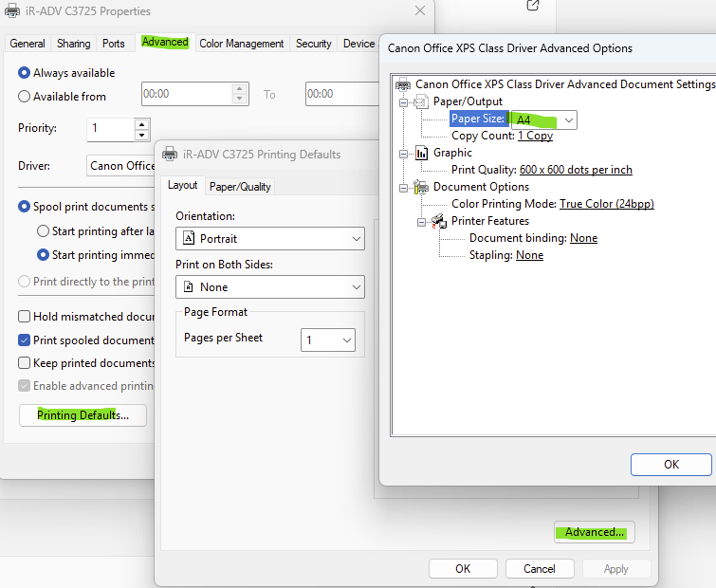Close the iR-ADV C3725 Properties window
This screenshot has width=716, height=588.
[x=420, y=10]
